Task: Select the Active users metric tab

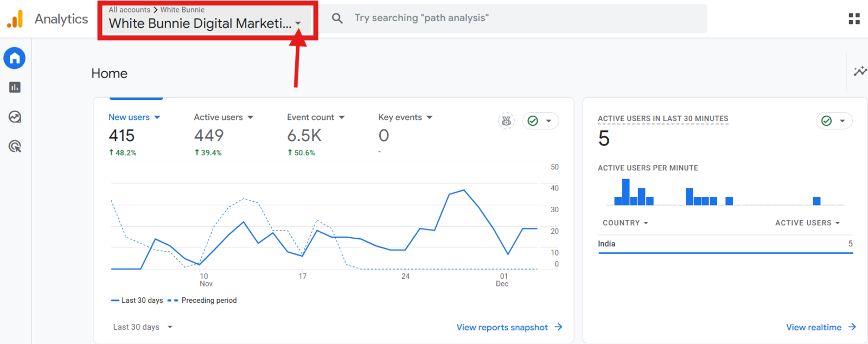Action: pyautogui.click(x=224, y=117)
